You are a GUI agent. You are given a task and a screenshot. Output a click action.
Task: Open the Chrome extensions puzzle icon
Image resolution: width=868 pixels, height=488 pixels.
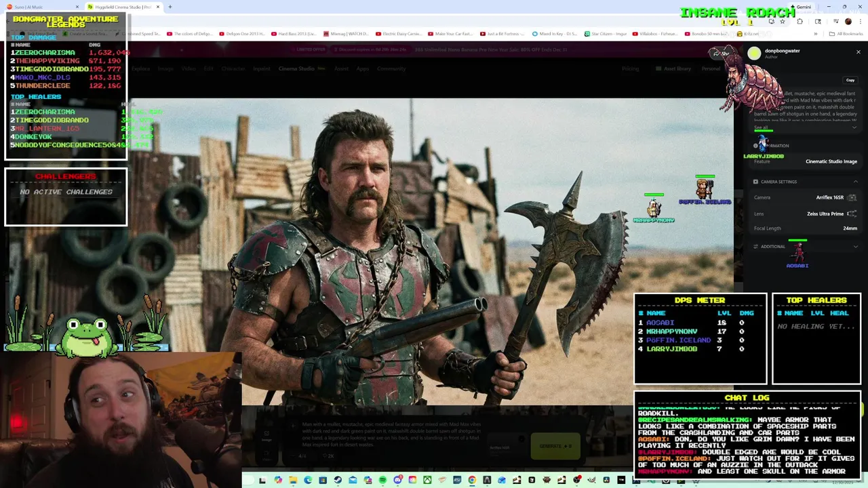[800, 21]
